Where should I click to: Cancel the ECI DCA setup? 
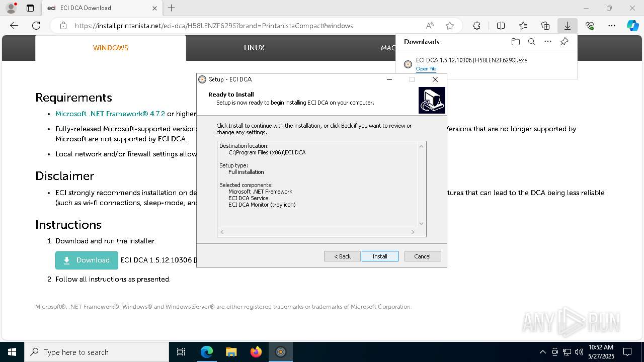(x=423, y=256)
